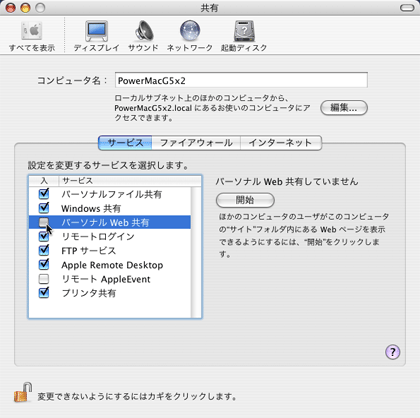Click the 編集... button
The image size is (420, 418).
coord(344,108)
